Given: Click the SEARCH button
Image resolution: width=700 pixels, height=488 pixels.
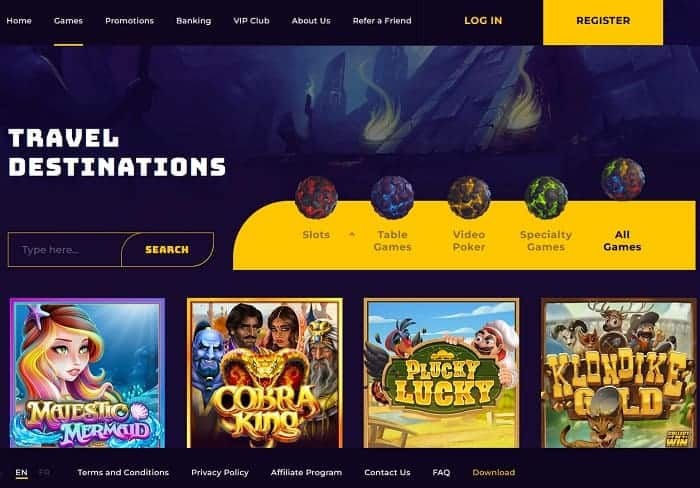Looking at the screenshot, I should click(x=167, y=250).
